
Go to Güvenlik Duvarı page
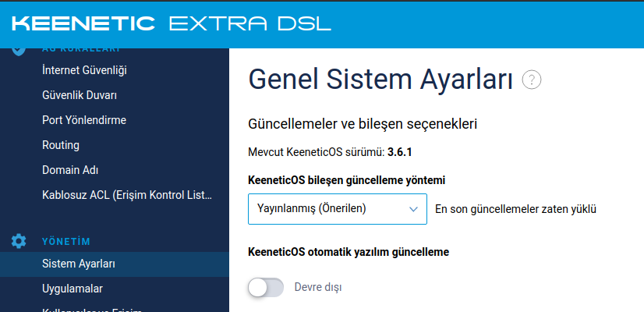point(80,95)
